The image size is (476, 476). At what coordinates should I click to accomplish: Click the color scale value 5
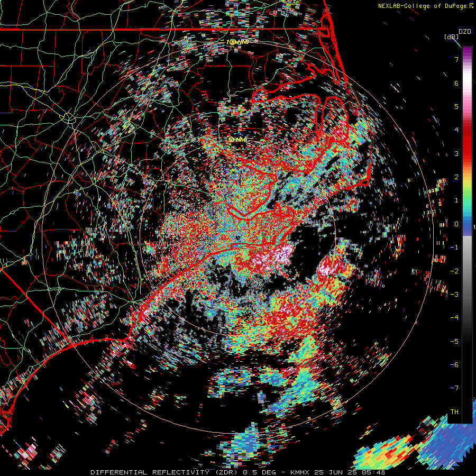(456, 106)
